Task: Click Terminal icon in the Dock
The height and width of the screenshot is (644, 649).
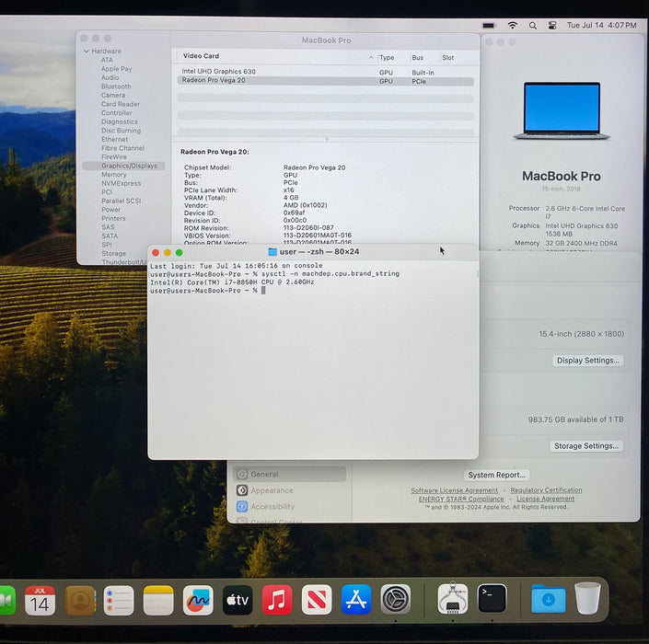Action: pyautogui.click(x=493, y=599)
